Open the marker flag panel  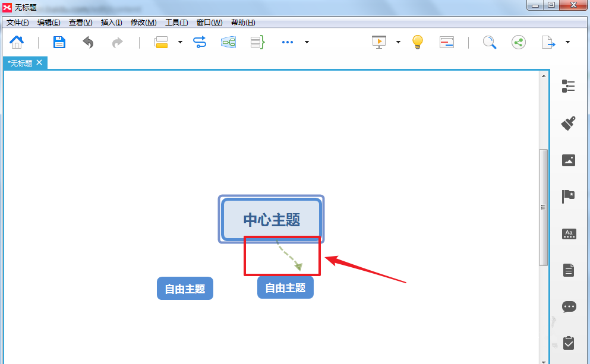click(x=569, y=196)
